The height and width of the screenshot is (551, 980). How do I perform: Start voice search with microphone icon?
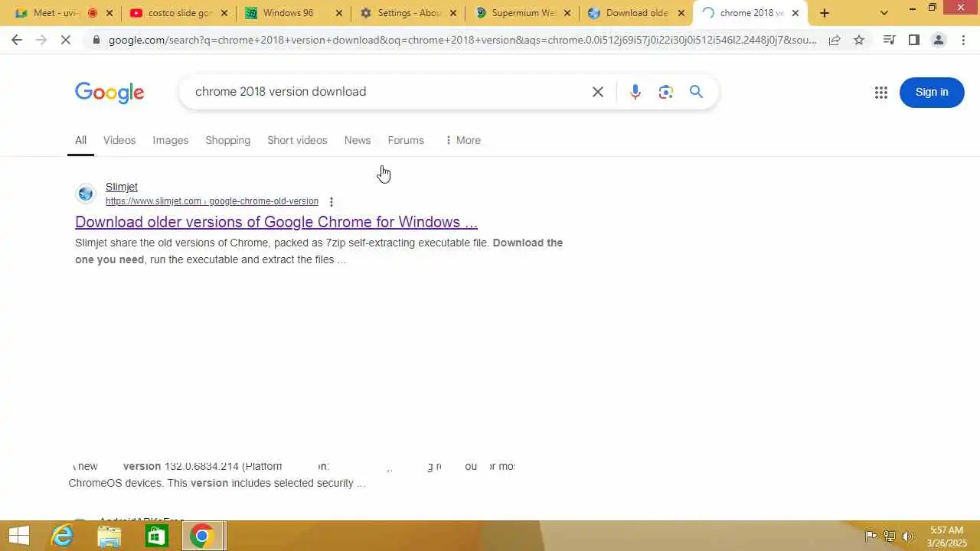635,92
